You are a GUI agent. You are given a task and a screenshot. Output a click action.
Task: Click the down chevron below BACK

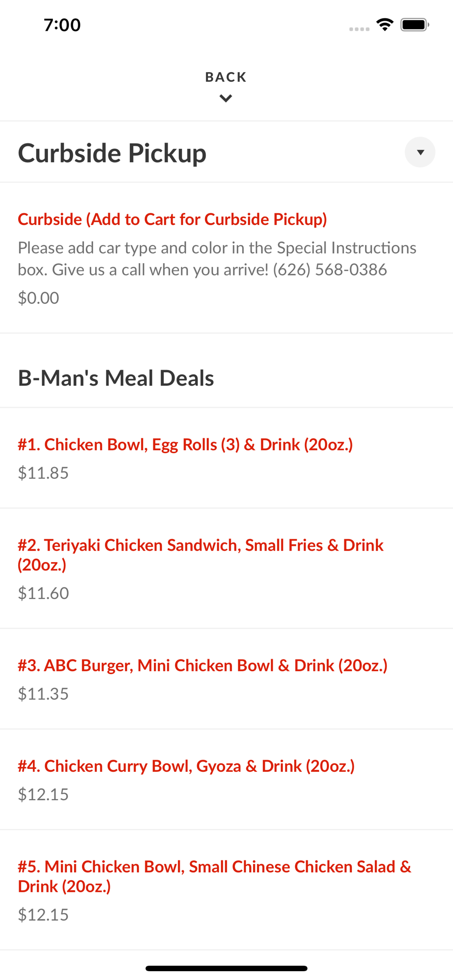226,98
